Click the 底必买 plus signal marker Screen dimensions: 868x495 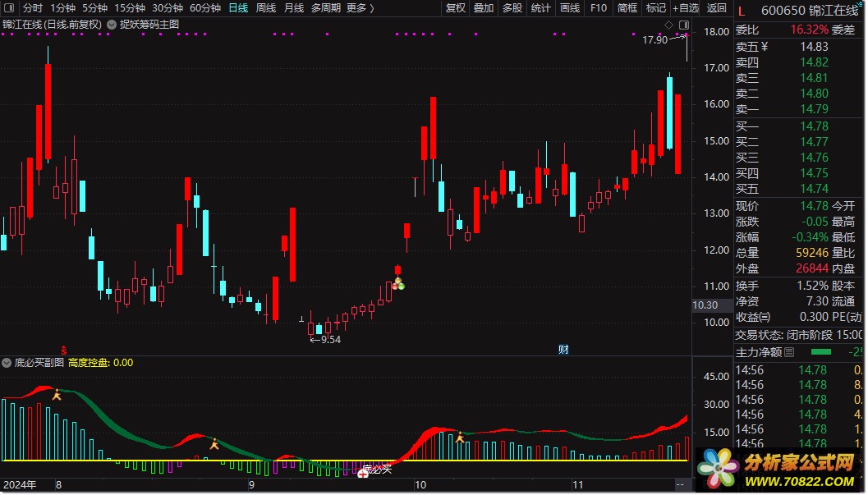tap(363, 473)
